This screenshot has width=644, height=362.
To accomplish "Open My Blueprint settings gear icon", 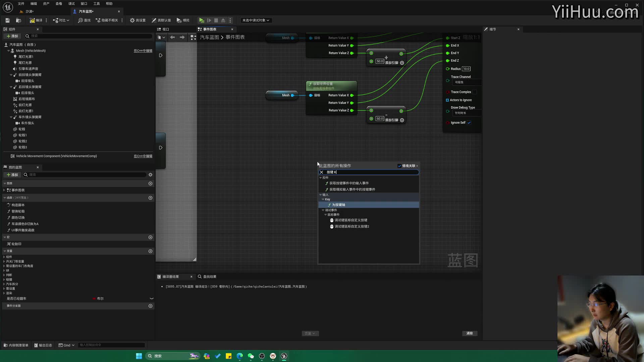I will coord(150,175).
